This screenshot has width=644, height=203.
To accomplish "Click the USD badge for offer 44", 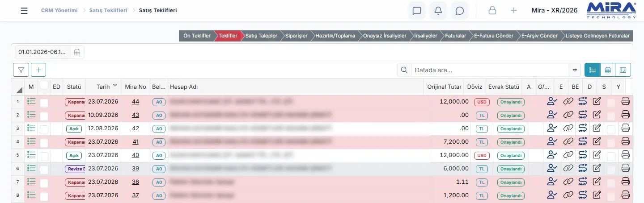I will coord(482,102).
